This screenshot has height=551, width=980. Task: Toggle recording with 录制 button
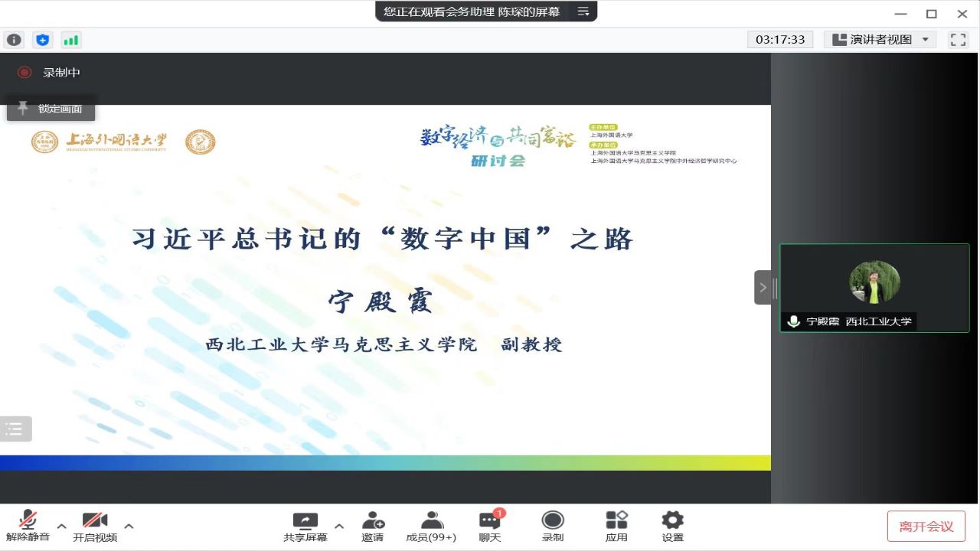coord(553,527)
